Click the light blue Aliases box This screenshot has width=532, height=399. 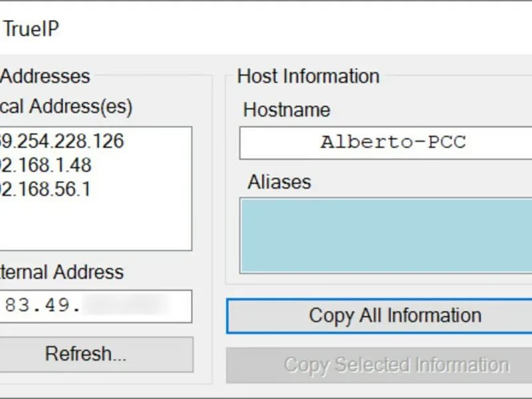pyautogui.click(x=386, y=235)
